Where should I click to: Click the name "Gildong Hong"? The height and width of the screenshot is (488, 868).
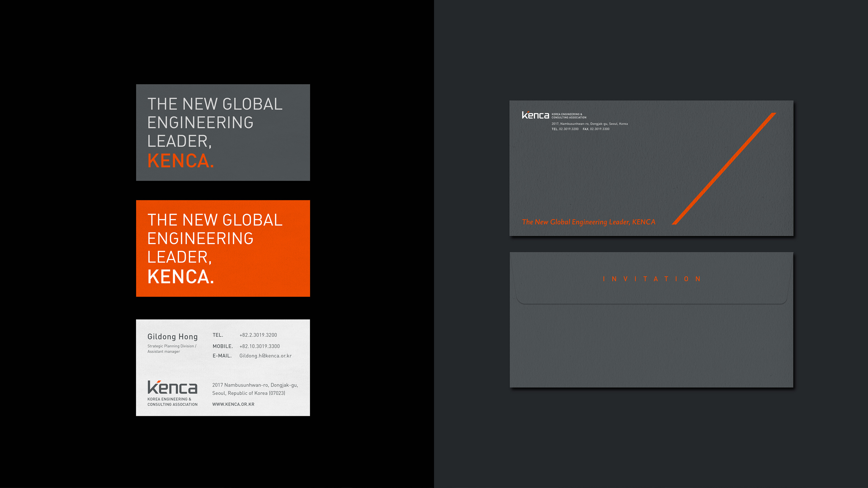click(x=172, y=337)
